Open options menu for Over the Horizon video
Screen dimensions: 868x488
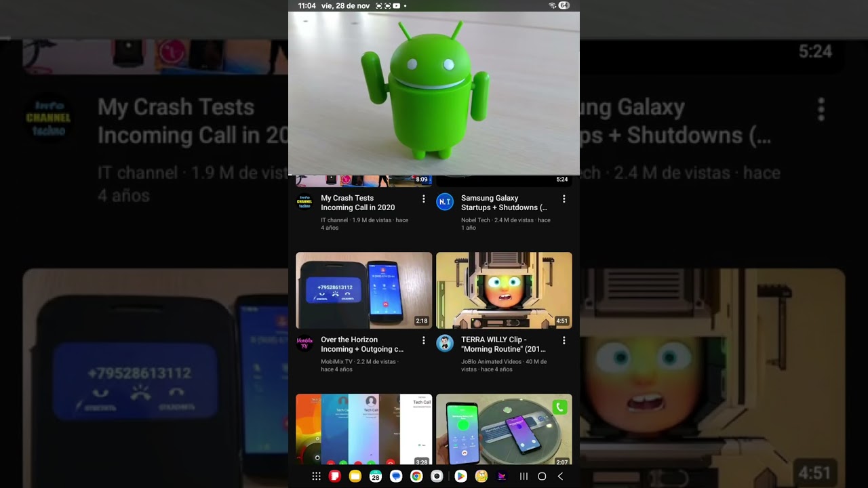[424, 340]
